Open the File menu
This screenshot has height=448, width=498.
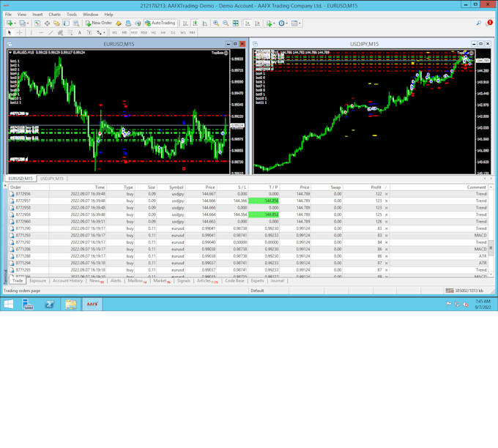[x=8, y=15]
